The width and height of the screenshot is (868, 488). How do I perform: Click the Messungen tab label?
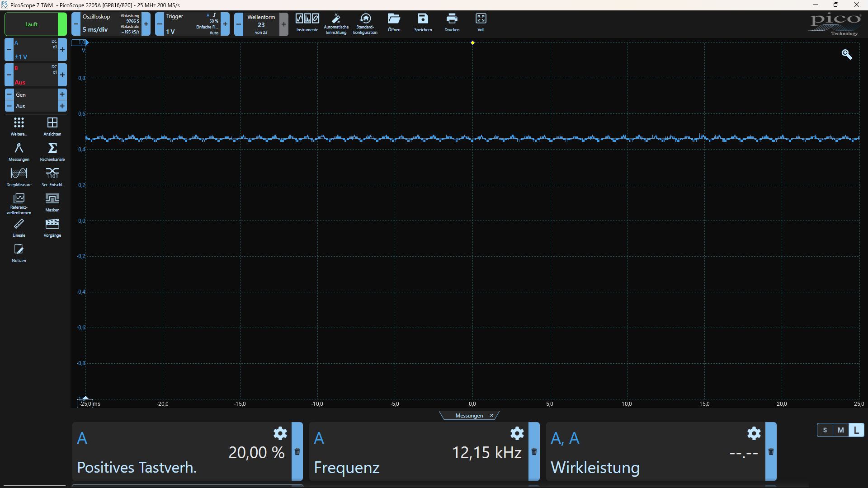point(469,416)
